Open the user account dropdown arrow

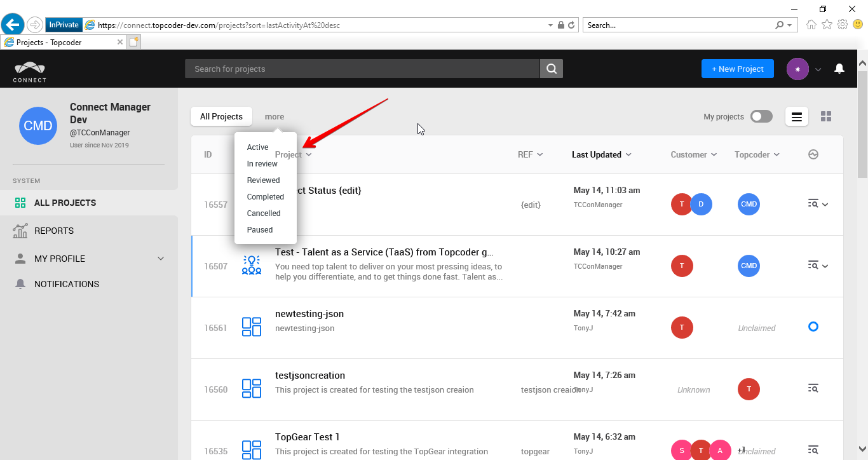pyautogui.click(x=818, y=69)
